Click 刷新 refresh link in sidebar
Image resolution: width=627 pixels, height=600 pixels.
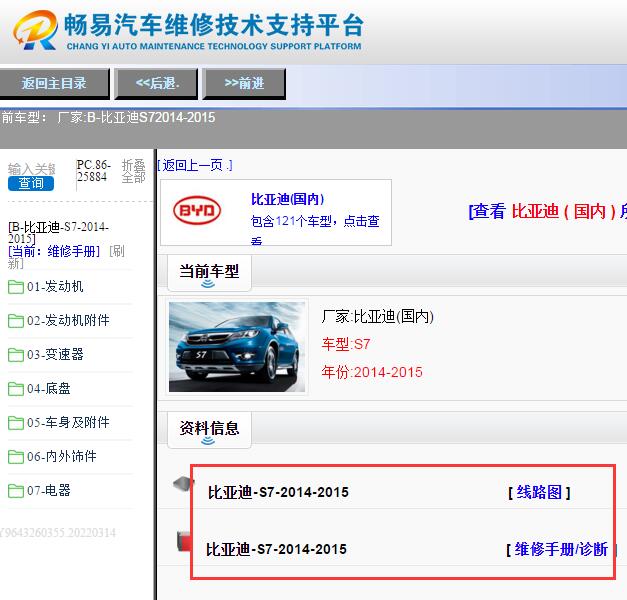117,251
